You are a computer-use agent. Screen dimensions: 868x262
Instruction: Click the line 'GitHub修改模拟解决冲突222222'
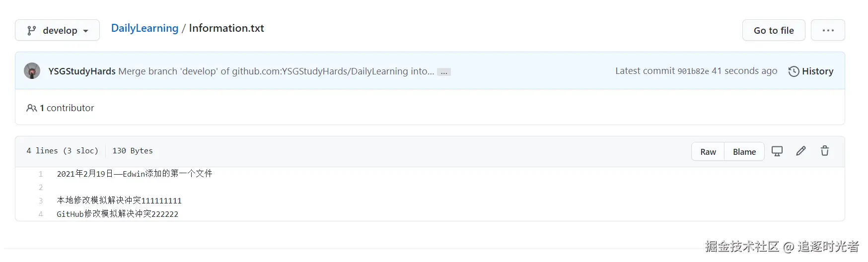(x=118, y=214)
